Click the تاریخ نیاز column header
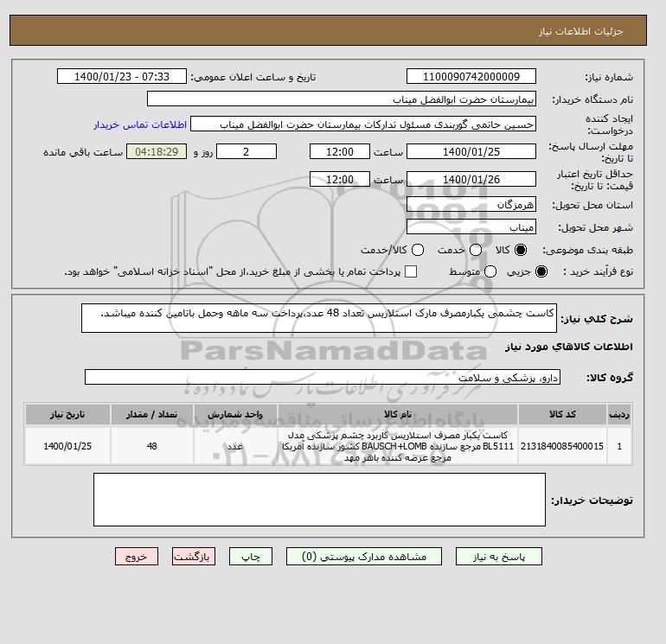The height and width of the screenshot is (644, 666). [x=67, y=414]
